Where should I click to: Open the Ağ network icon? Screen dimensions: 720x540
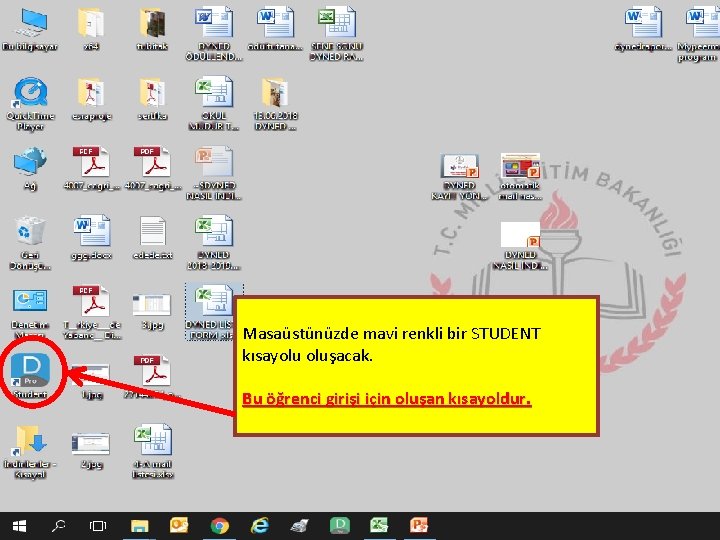(30, 162)
